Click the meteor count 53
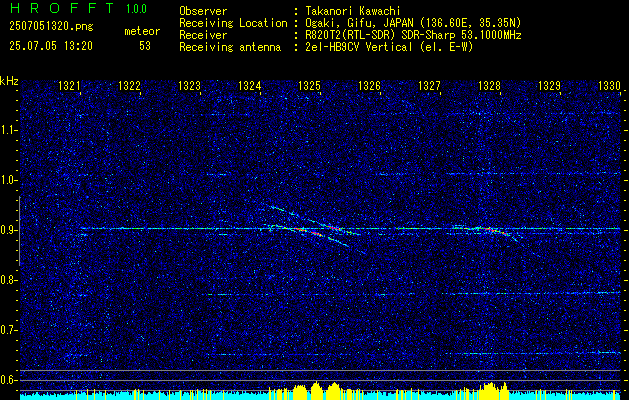The image size is (629, 400). [145, 46]
